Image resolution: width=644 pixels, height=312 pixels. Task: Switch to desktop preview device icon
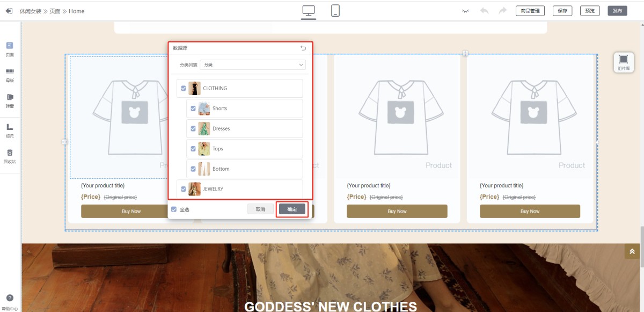tap(309, 11)
